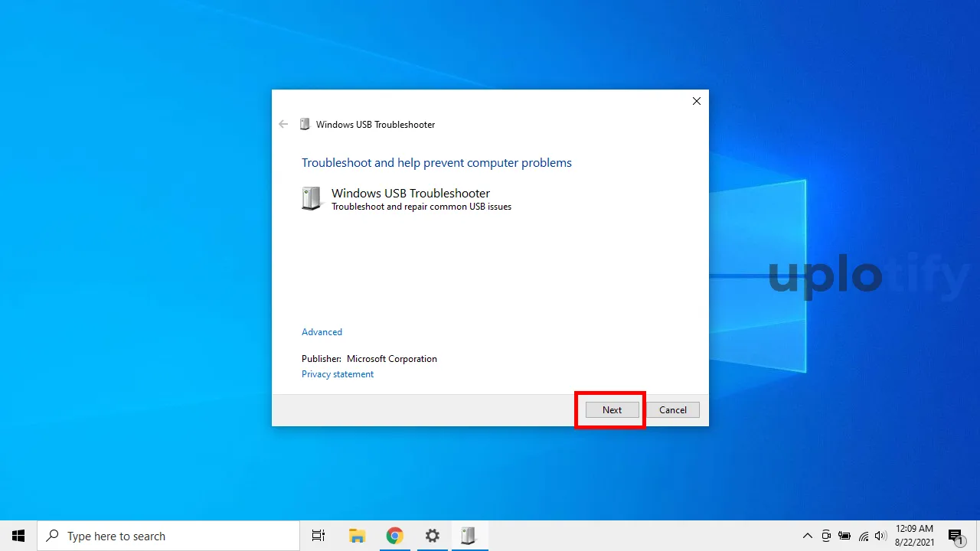This screenshot has width=980, height=551.
Task: Click the Show desktop sliver
Action: tap(978, 536)
